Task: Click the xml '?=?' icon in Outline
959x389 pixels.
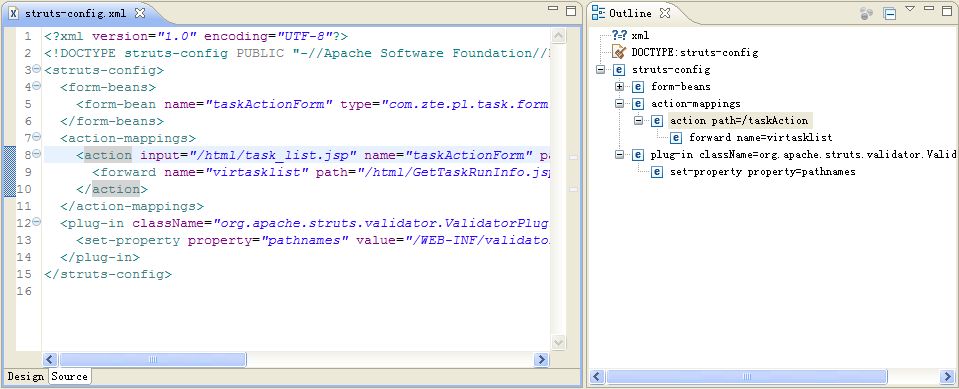Action: (x=619, y=36)
